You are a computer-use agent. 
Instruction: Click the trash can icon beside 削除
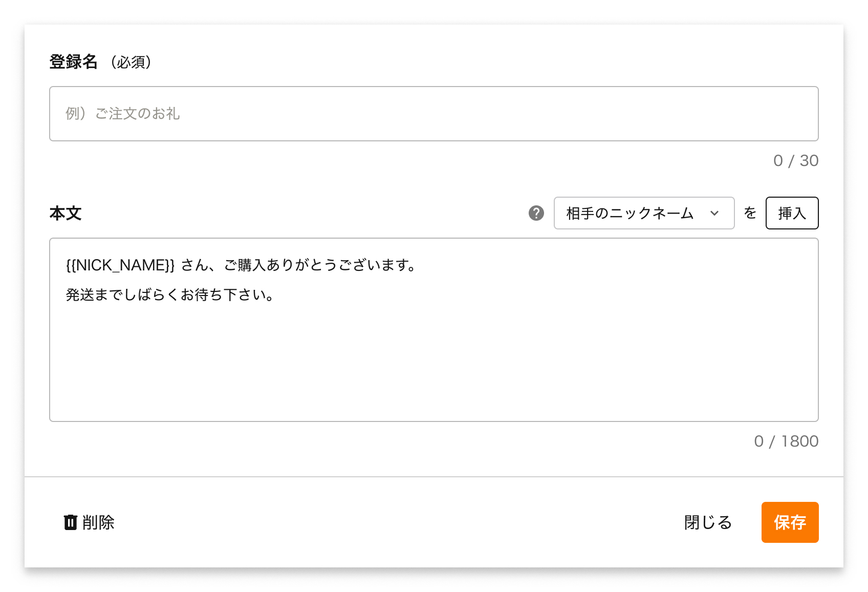(70, 522)
